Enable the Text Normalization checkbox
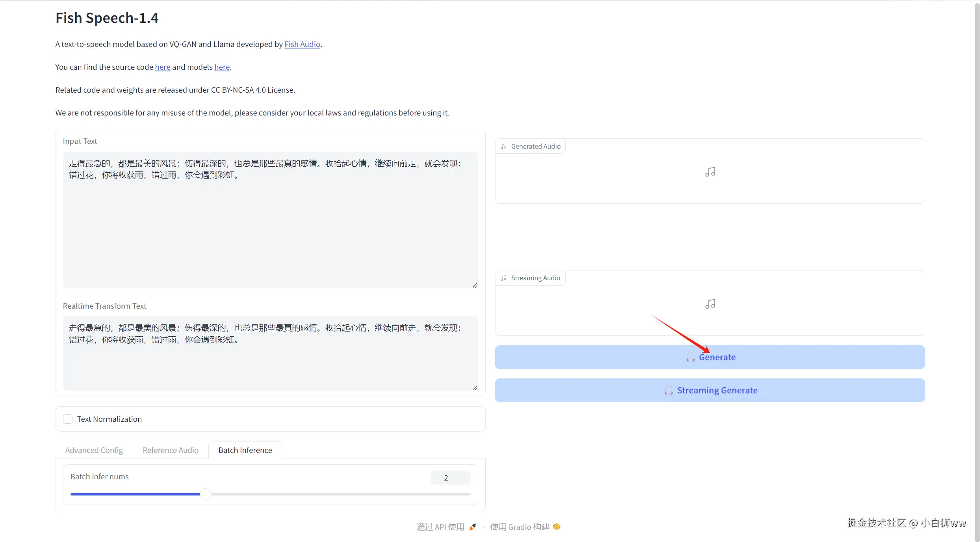 pos(68,419)
